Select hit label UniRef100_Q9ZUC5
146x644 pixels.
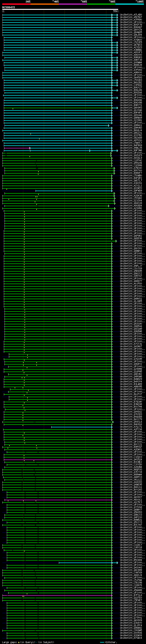[x=131, y=156]
